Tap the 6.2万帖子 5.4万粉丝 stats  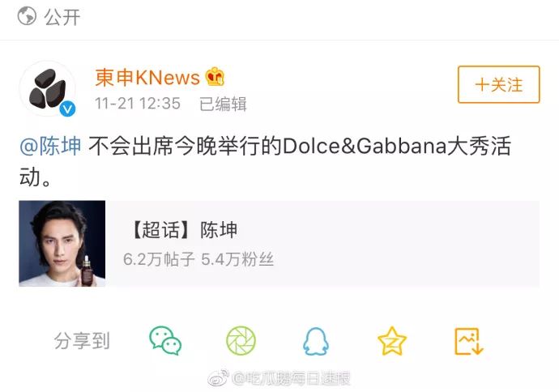(x=198, y=259)
